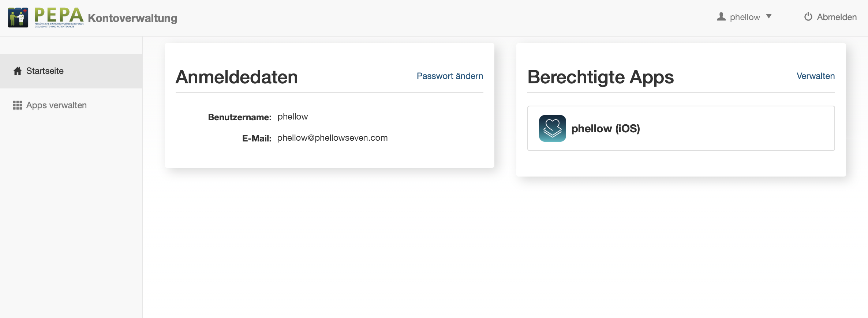Click the Kontoverwaltung header title
Image resolution: width=868 pixels, height=318 pixels.
132,18
